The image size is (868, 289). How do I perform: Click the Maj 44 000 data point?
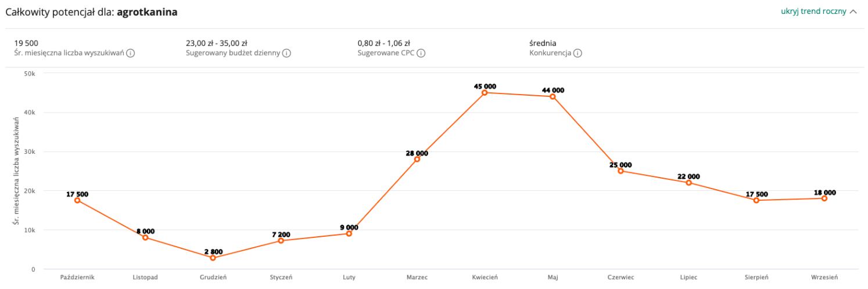tap(553, 96)
